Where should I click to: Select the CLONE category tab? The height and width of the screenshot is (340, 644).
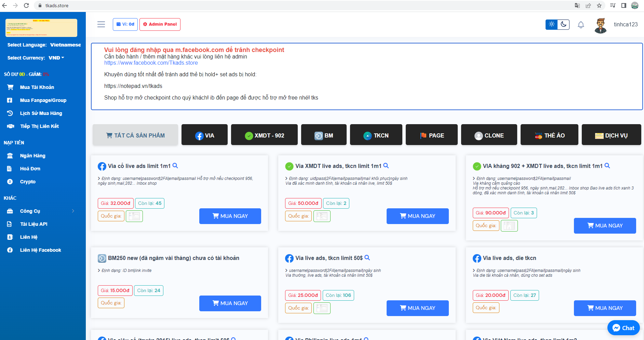coord(489,135)
